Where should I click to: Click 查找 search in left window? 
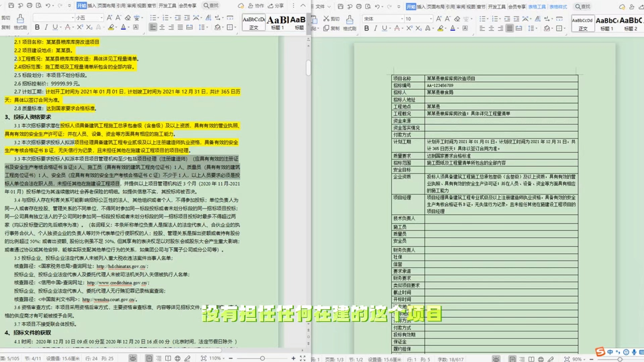tap(211, 6)
